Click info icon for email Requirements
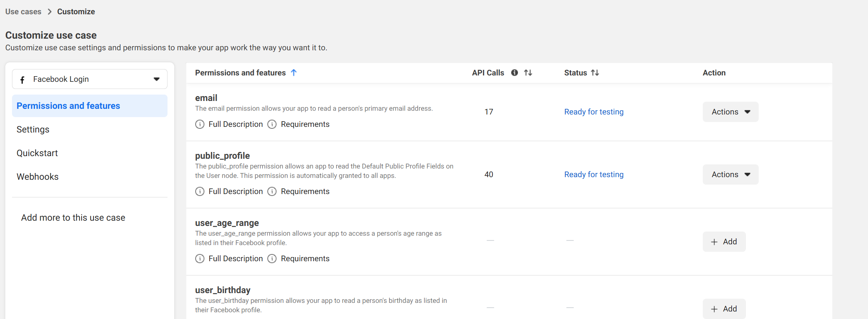Image resolution: width=868 pixels, height=319 pixels. 272,124
